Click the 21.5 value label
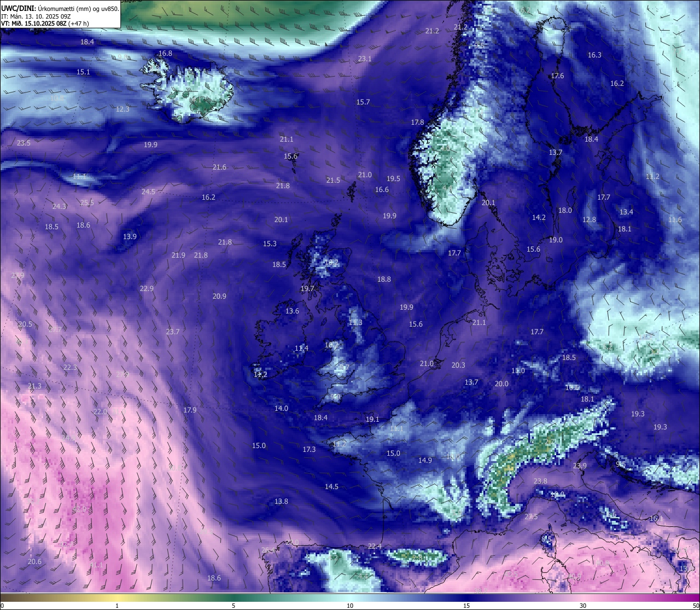 [333, 181]
